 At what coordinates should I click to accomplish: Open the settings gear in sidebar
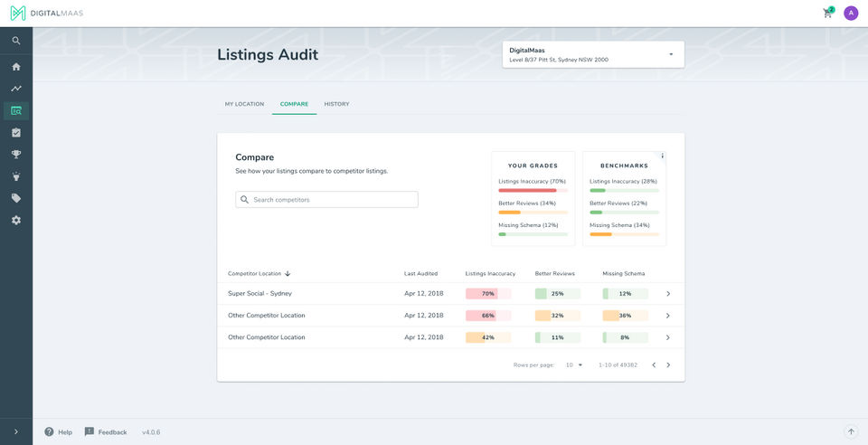click(16, 221)
